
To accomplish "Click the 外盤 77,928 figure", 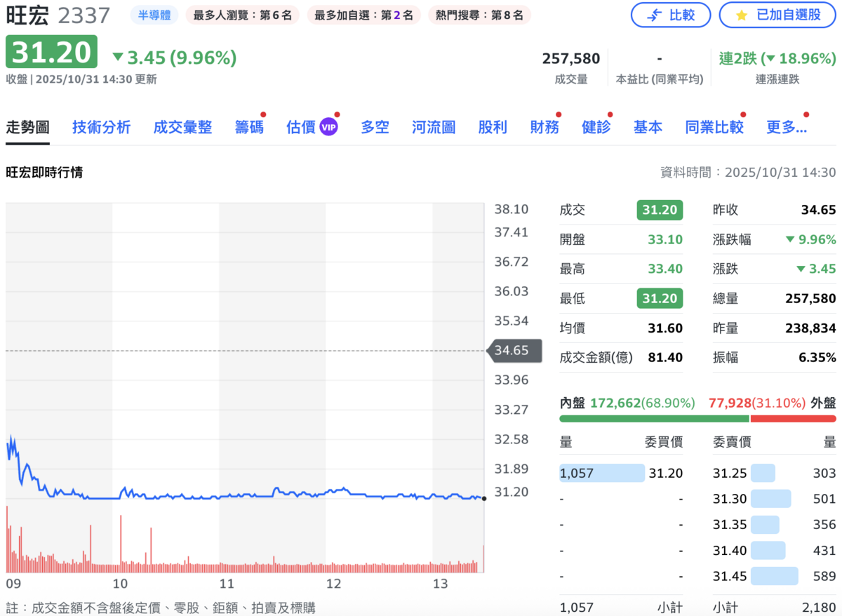I will (730, 403).
